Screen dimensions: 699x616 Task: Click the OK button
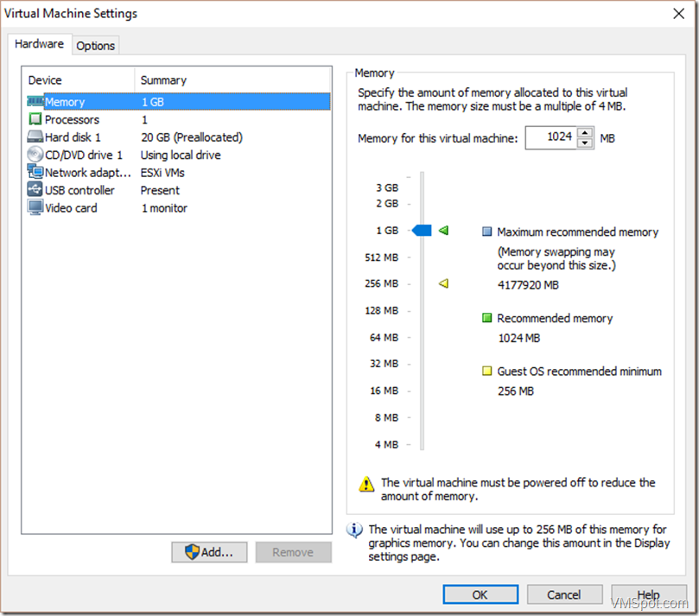[x=480, y=594]
